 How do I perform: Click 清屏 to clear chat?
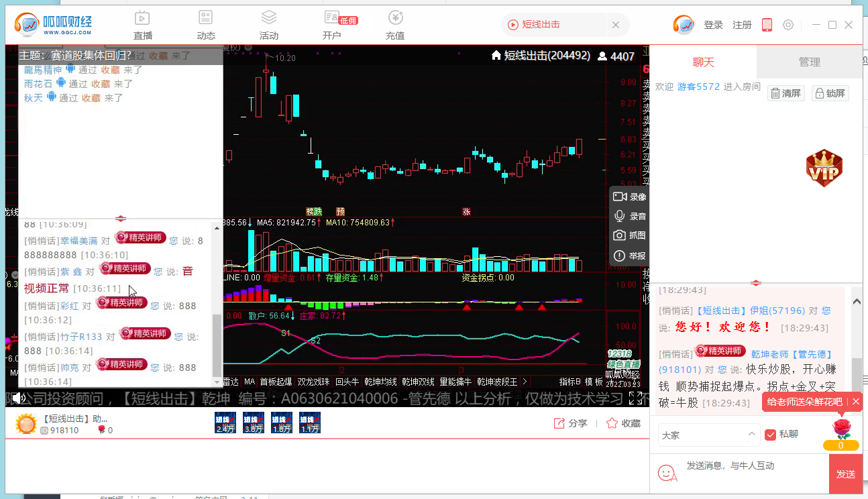tap(785, 93)
